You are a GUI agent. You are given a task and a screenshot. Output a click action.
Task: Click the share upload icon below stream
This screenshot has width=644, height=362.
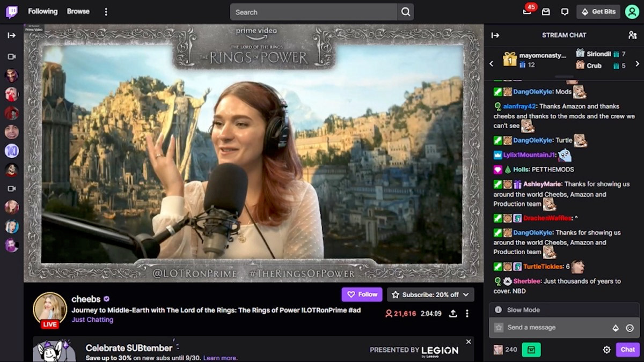[x=453, y=314]
